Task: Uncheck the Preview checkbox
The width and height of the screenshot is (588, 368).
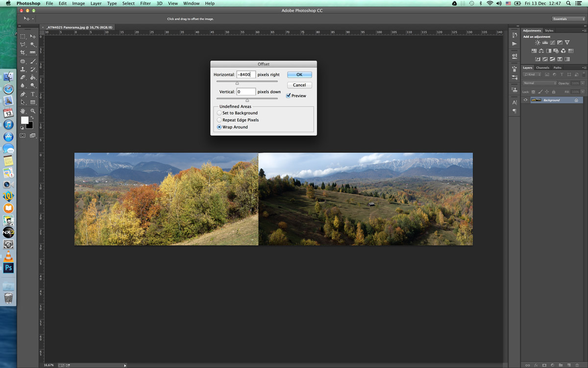Action: click(289, 96)
